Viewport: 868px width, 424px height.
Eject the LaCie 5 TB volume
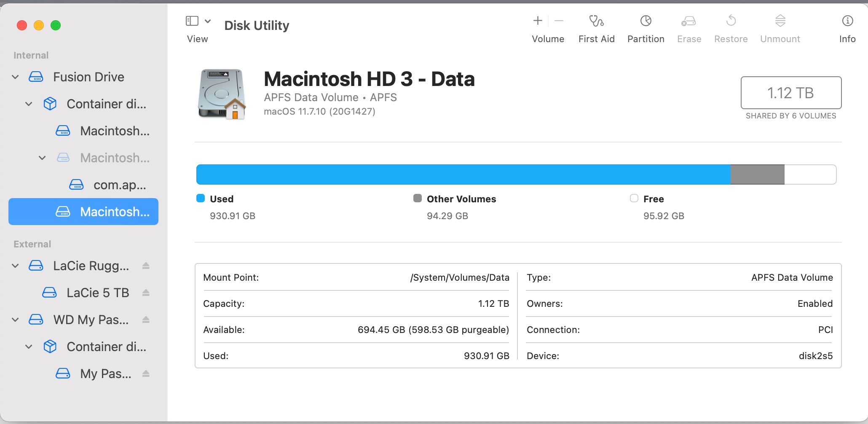pyautogui.click(x=146, y=293)
